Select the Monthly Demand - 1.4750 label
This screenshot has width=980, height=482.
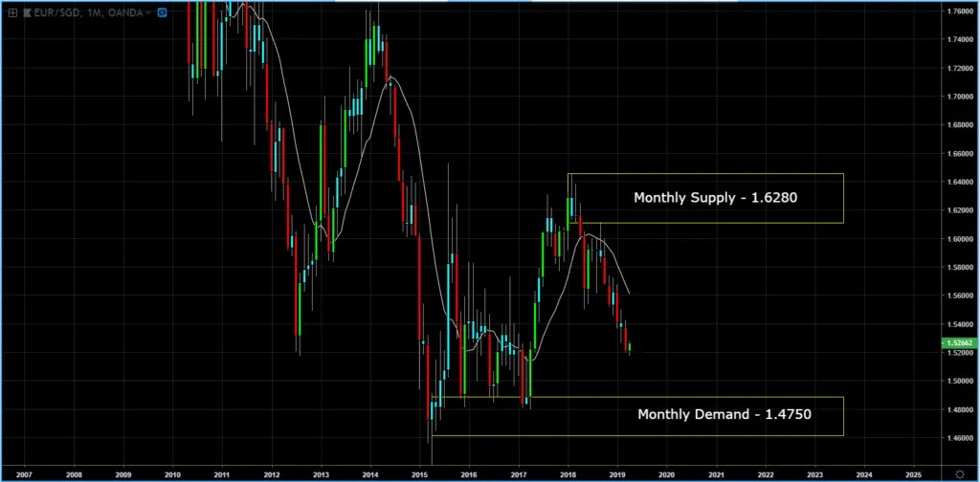tap(724, 414)
